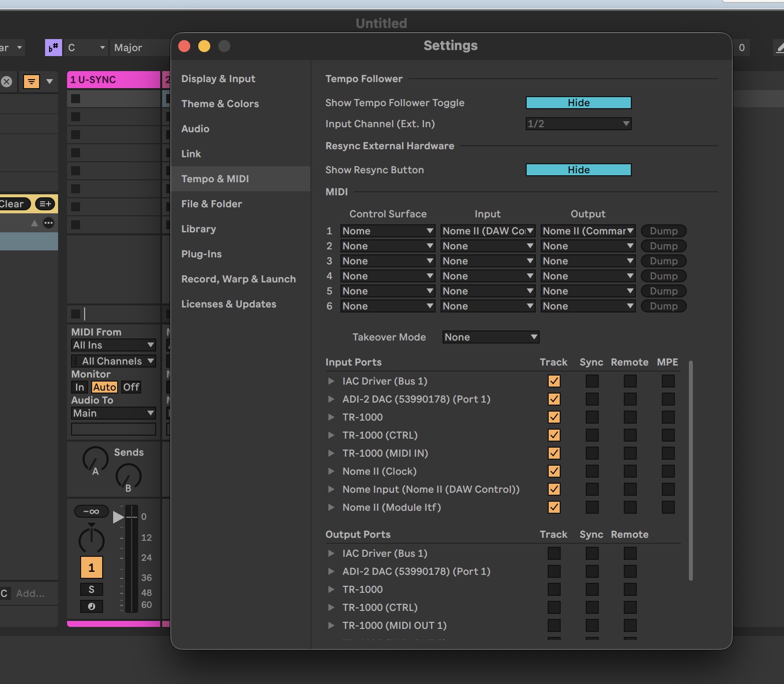The height and width of the screenshot is (684, 784).
Task: Toggle the track 1 activator button
Action: point(92,567)
